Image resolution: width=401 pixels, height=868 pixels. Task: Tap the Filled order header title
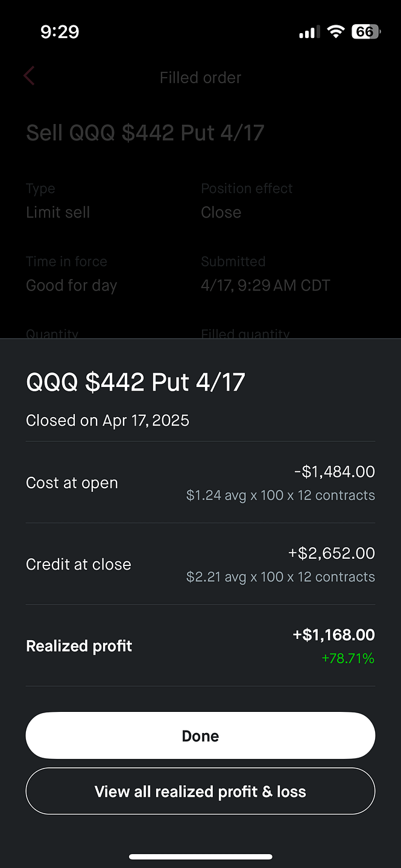click(200, 78)
